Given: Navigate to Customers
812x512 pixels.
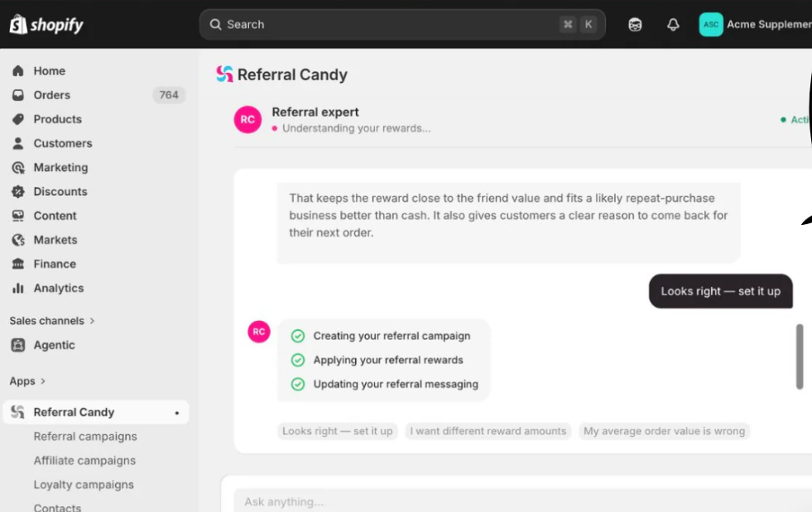Looking at the screenshot, I should (x=63, y=143).
